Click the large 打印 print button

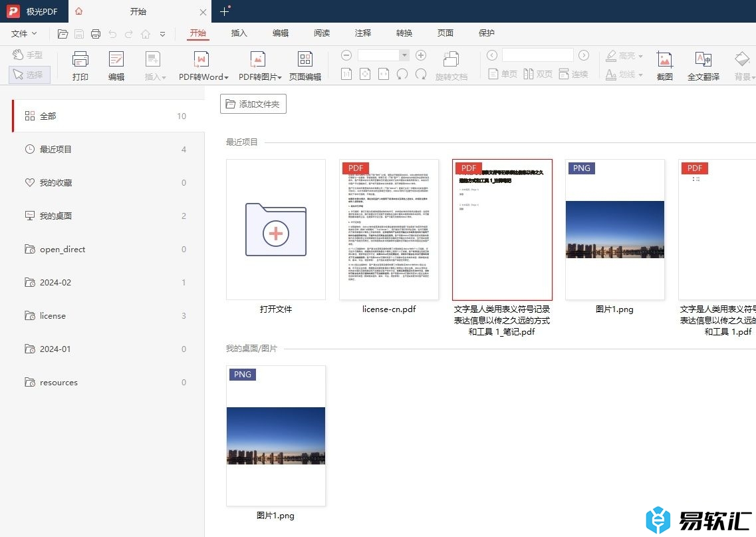[x=80, y=66]
